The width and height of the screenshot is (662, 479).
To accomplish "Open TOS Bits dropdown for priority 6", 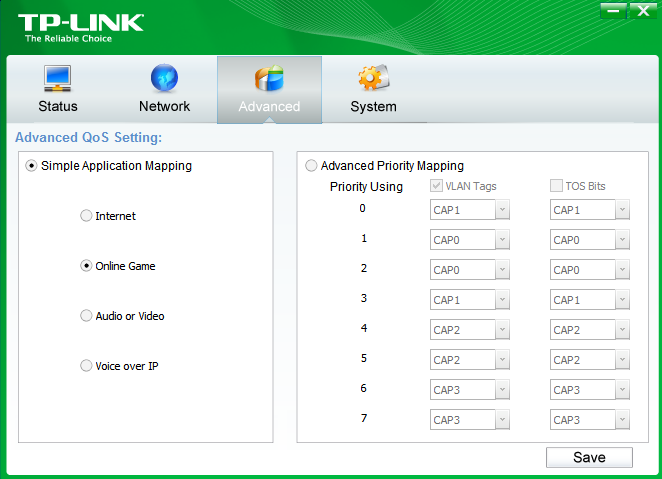I will pyautogui.click(x=589, y=390).
